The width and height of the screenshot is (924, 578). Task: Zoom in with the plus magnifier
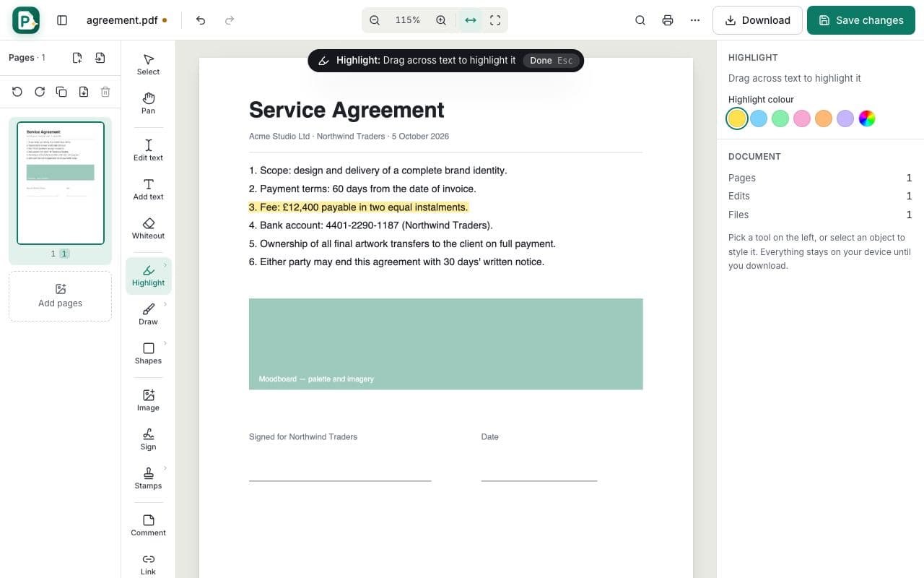(441, 20)
